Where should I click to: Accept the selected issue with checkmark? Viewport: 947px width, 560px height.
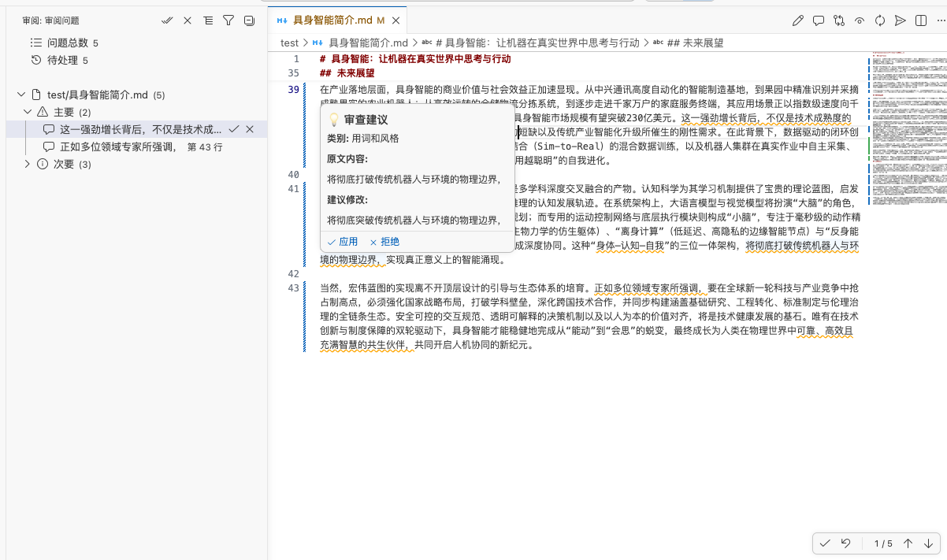[234, 129]
